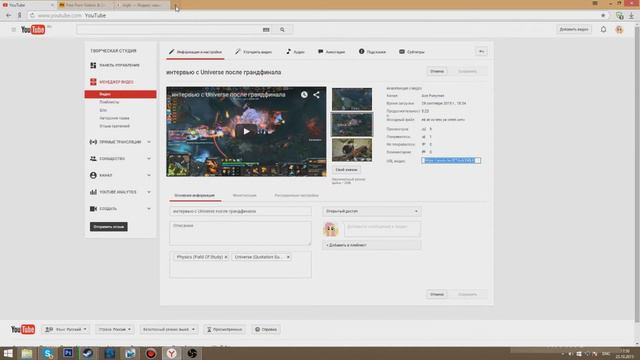Image resolution: width=640 pixels, height=360 pixels.
Task: Open the notifications bell
Action: [x=603, y=29]
